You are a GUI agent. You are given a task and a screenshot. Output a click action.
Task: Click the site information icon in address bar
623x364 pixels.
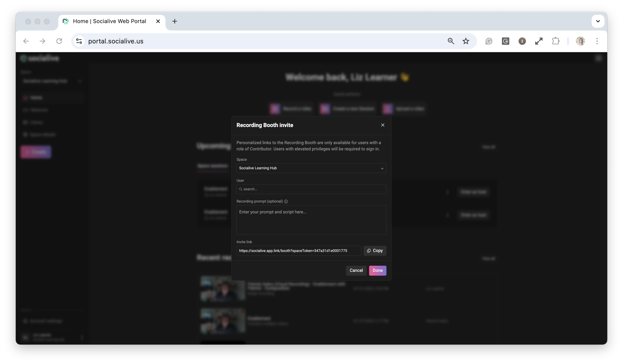tap(79, 41)
